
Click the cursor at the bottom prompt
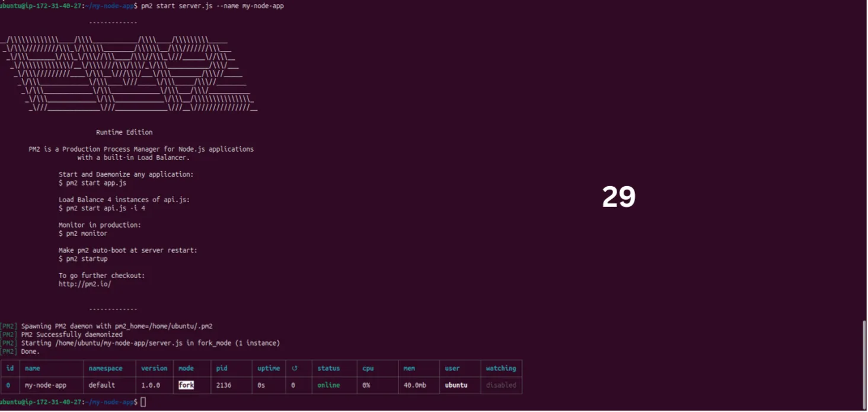tap(143, 402)
